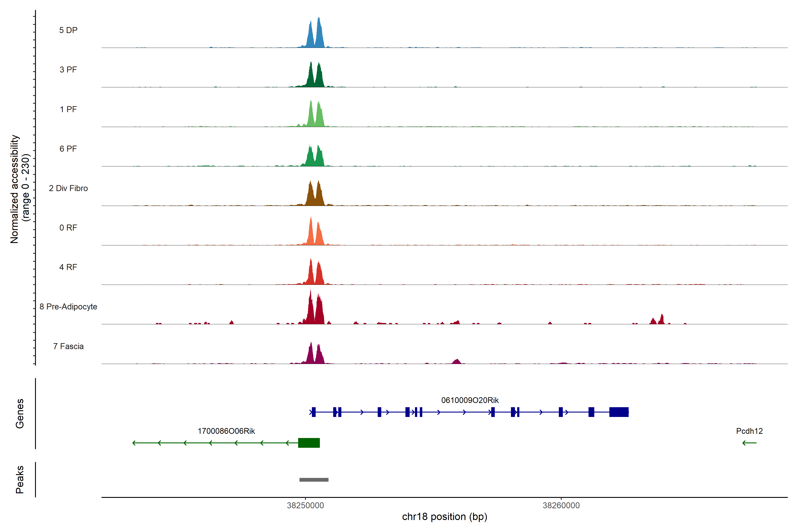The image size is (798, 532).
Task: Click the light green 1 PF peak
Action: pos(311,115)
